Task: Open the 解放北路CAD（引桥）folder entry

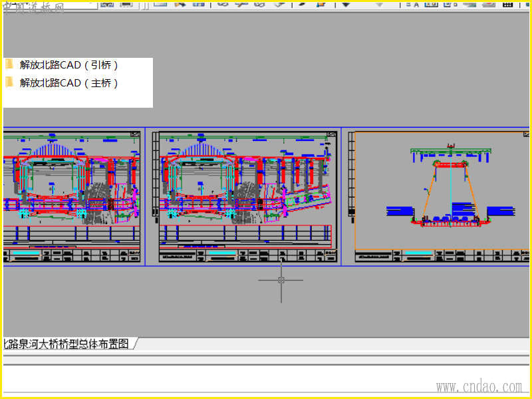Action: 69,65
